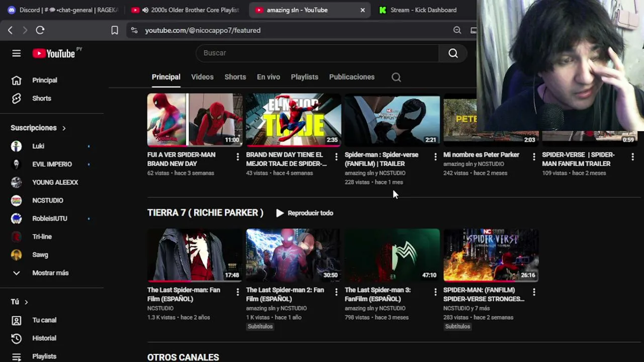Open the YouTube hamburger guide menu
The height and width of the screenshot is (362, 644).
coord(17,53)
